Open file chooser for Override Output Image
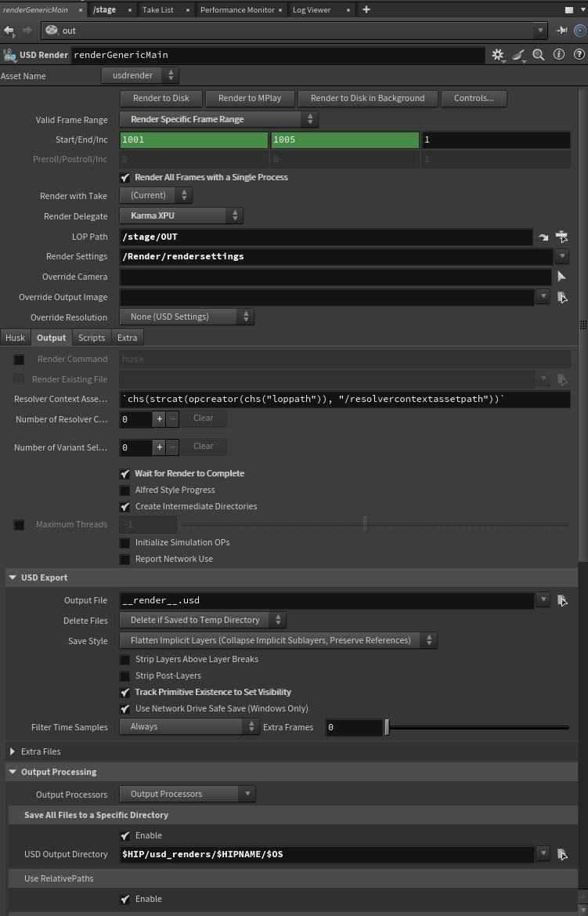 coord(561,297)
